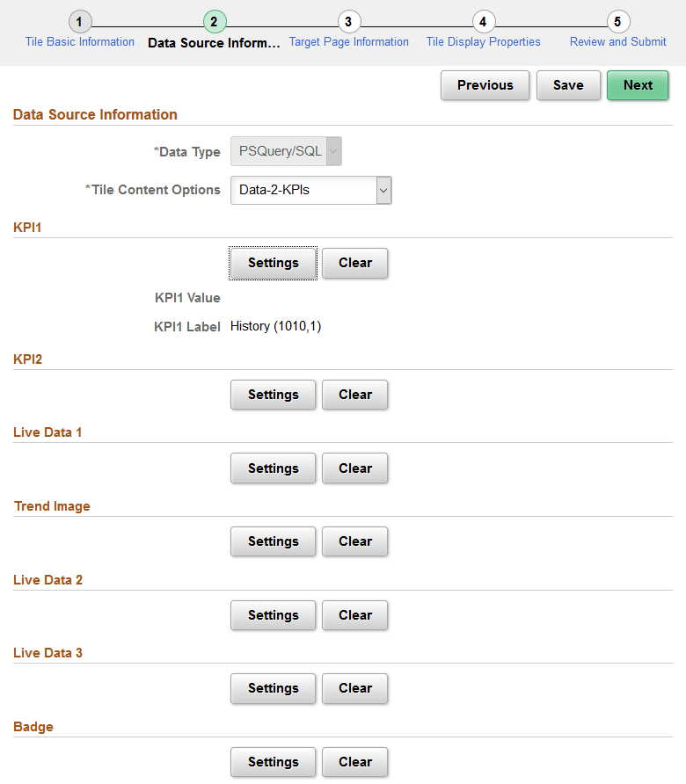This screenshot has width=686, height=784.
Task: Click the step 5 numbered circle
Action: 617,21
